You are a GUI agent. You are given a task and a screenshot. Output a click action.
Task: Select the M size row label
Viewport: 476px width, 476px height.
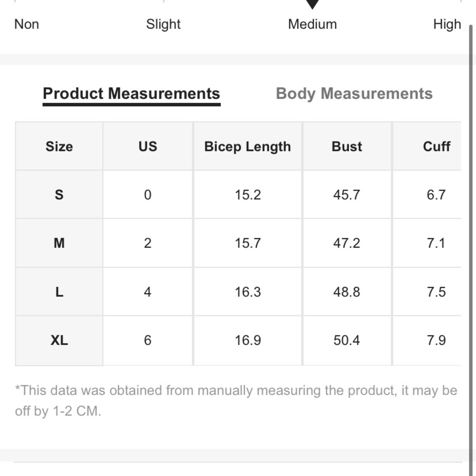59,243
